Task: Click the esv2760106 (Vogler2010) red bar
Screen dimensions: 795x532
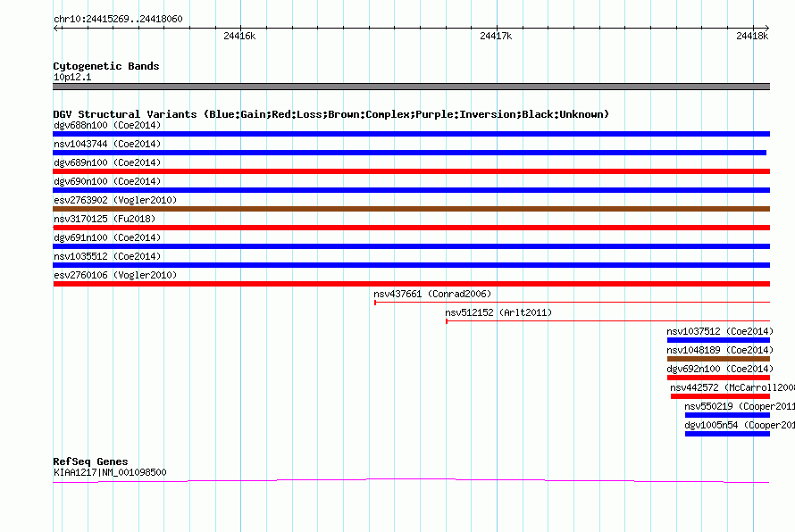Action: (411, 284)
